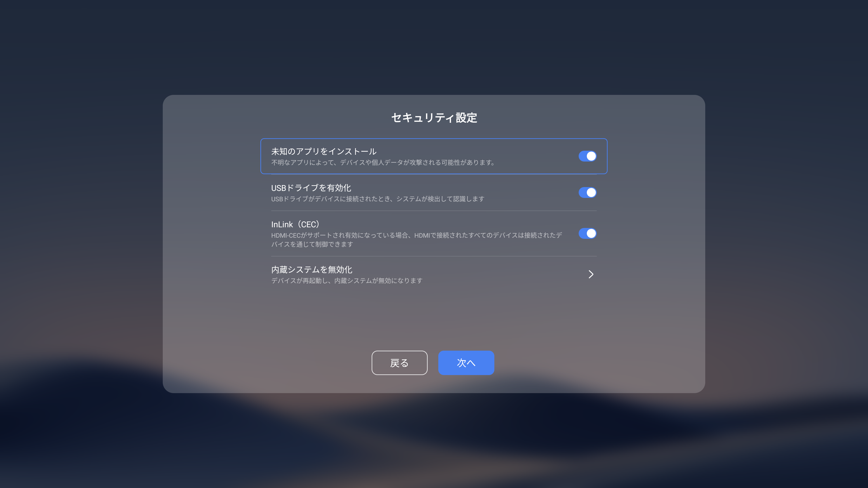
Task: Disable the 未知のアプリをインストール toggle switch
Action: point(587,156)
